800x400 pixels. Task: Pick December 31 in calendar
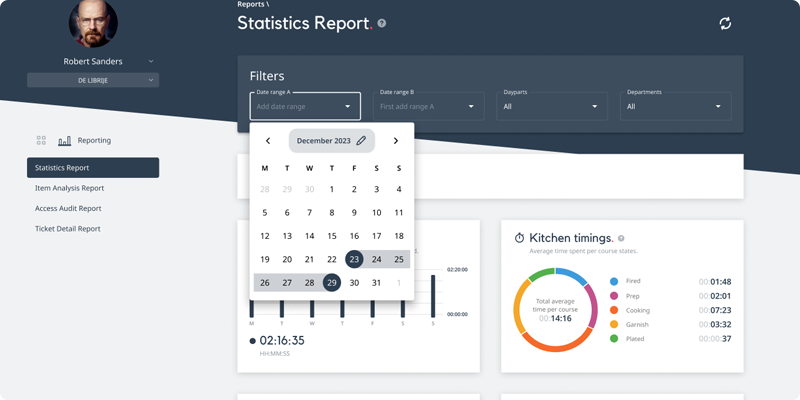pos(377,283)
